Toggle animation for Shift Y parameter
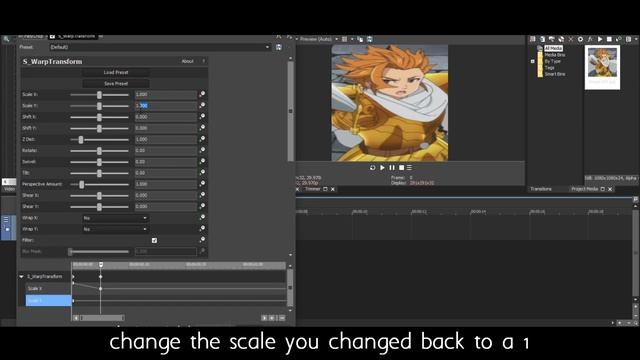640x360 pixels. tap(202, 128)
